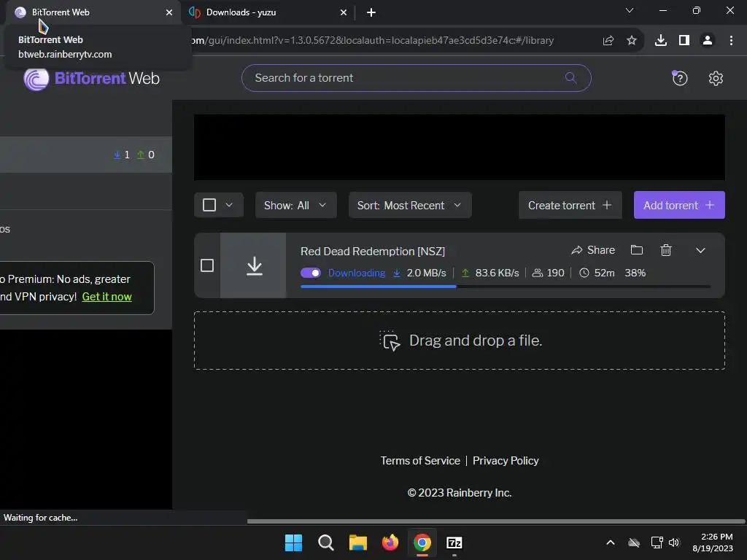
Task: Open Firefox from the taskbar
Action: [x=390, y=542]
